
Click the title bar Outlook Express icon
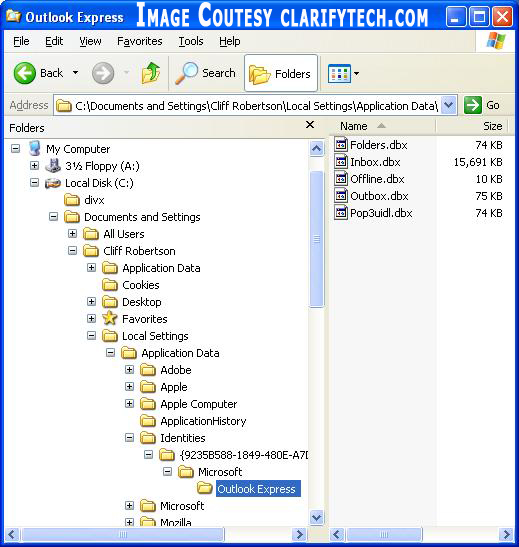(13, 16)
